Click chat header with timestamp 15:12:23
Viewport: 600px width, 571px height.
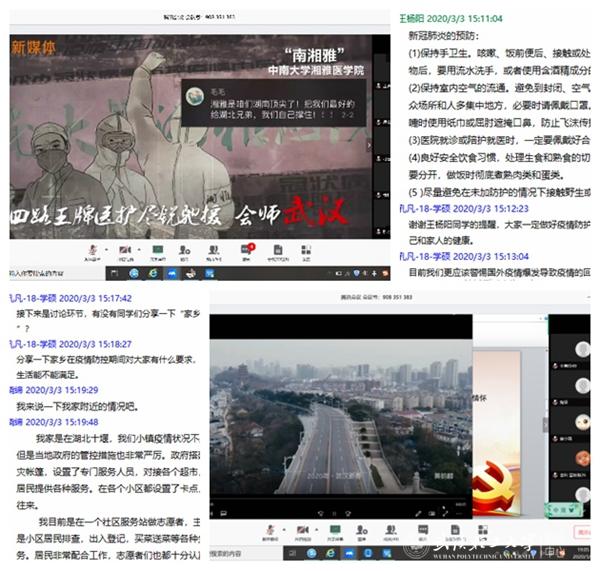click(464, 209)
